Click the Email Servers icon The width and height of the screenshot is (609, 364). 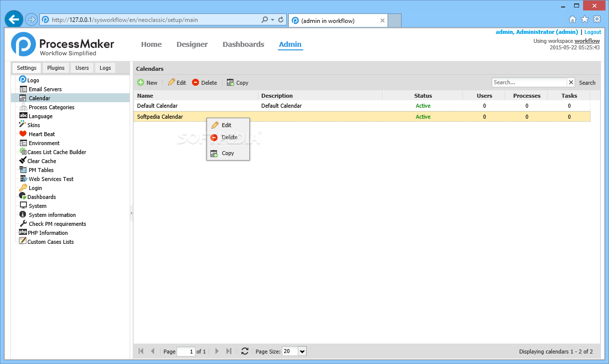coord(23,89)
